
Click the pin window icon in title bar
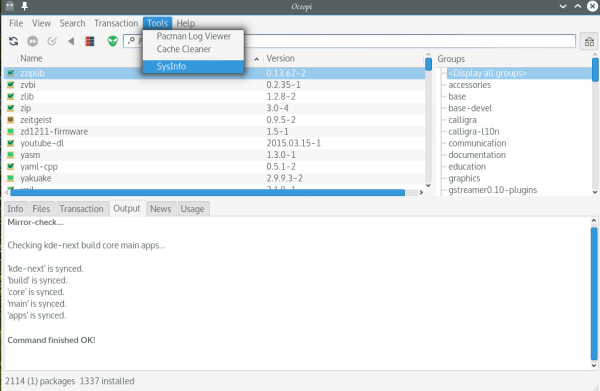click(25, 6)
